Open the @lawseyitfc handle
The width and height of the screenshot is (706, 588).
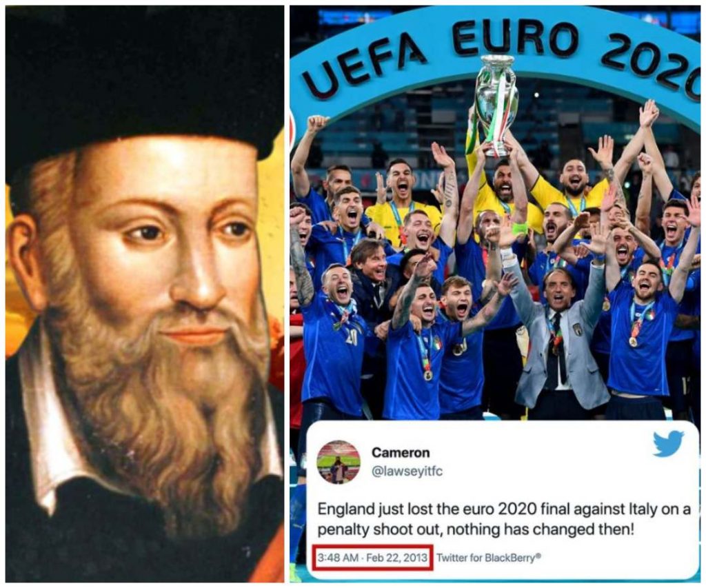click(407, 471)
